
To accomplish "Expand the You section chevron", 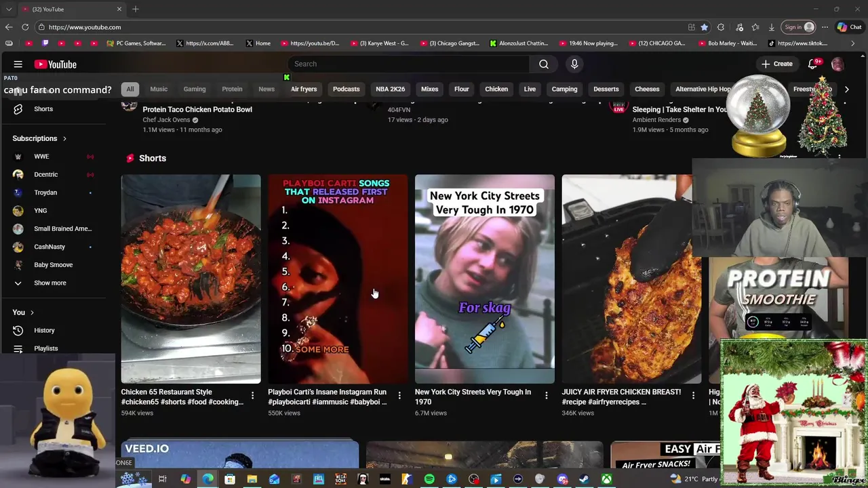I will [x=31, y=312].
